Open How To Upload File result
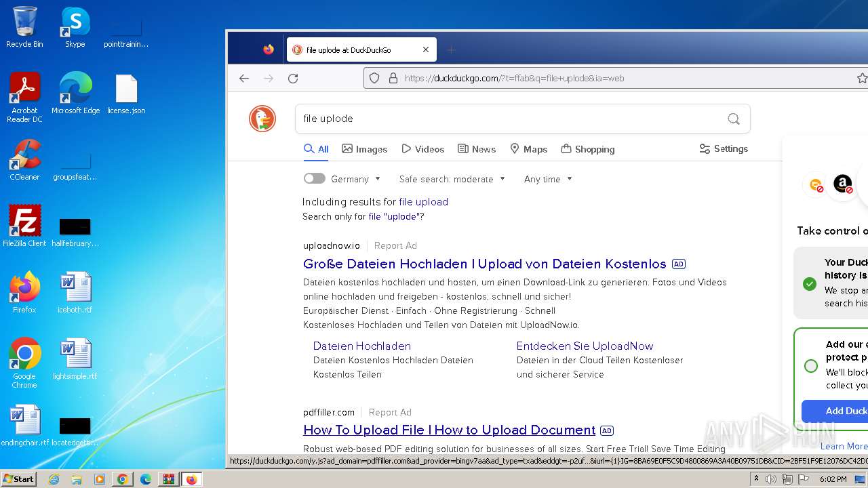Viewport: 868px width, 488px height. (x=450, y=430)
